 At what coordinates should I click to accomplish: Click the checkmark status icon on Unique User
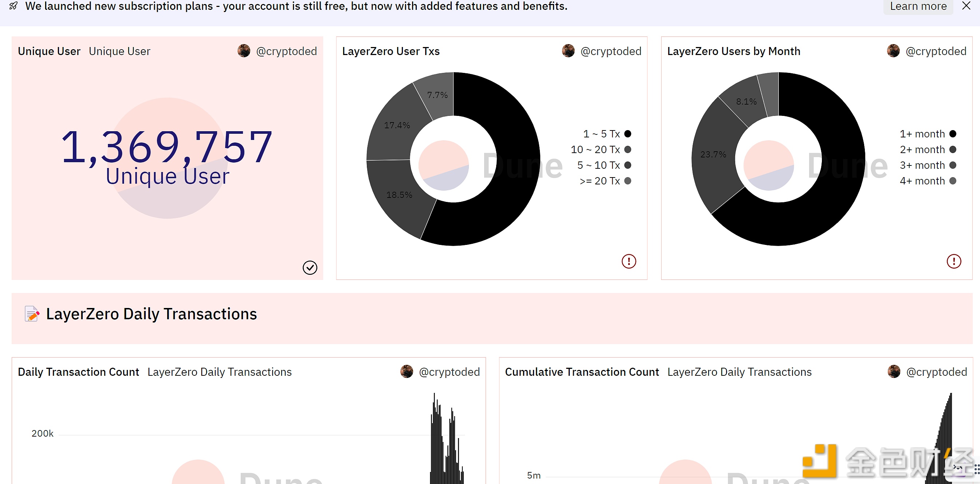coord(310,268)
